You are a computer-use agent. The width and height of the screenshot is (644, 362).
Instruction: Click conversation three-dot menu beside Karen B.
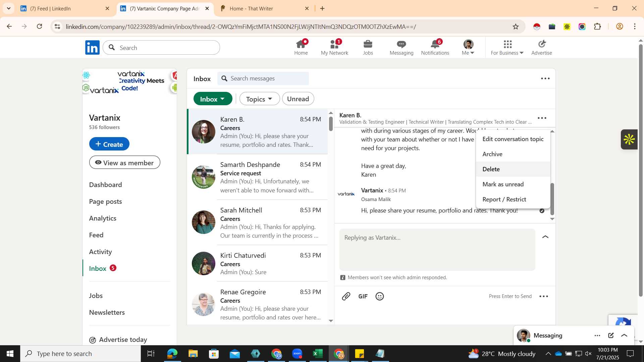(542, 118)
